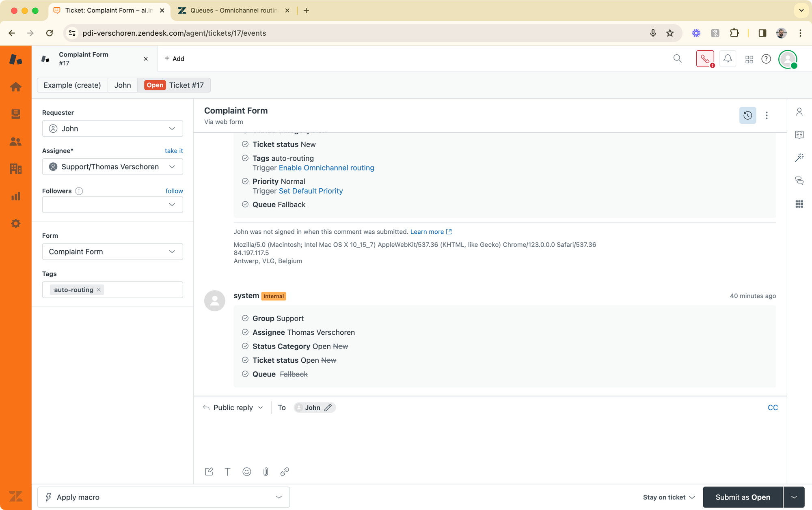Screen dimensions: 812x510
Task: Click the talk phone call icon
Action: (x=705, y=59)
